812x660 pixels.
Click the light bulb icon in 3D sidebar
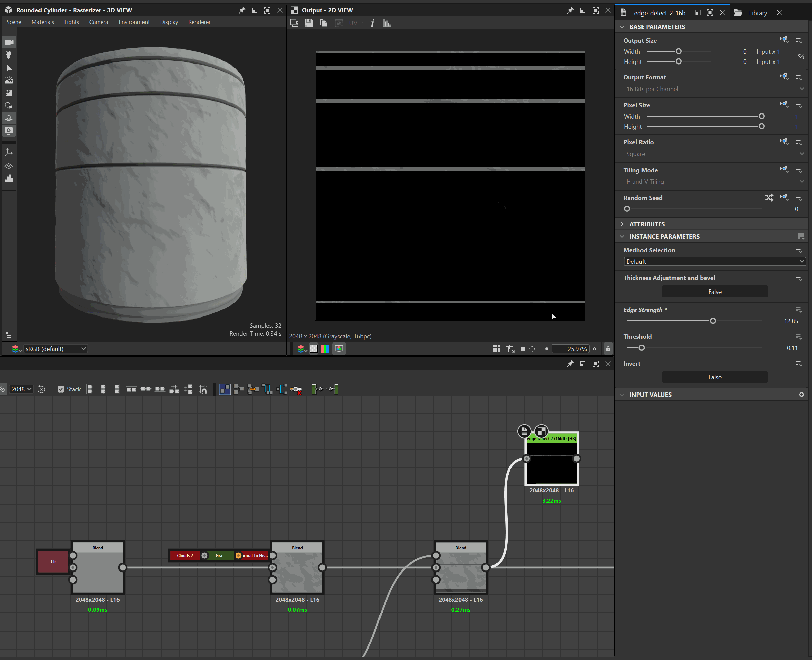(x=9, y=55)
